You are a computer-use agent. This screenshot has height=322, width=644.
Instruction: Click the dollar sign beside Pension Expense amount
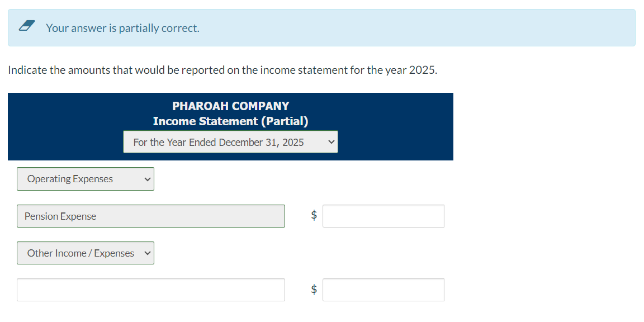pyautogui.click(x=313, y=216)
